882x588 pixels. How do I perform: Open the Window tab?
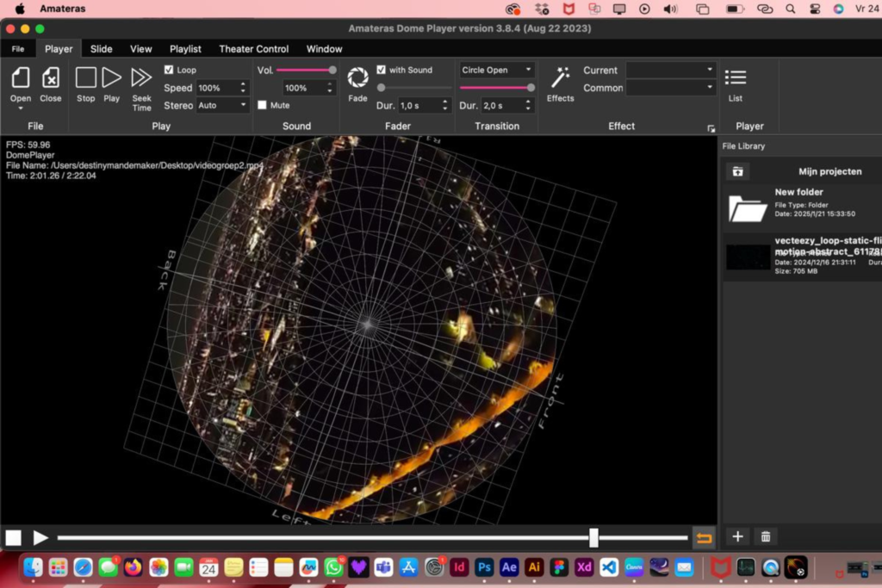pos(324,49)
